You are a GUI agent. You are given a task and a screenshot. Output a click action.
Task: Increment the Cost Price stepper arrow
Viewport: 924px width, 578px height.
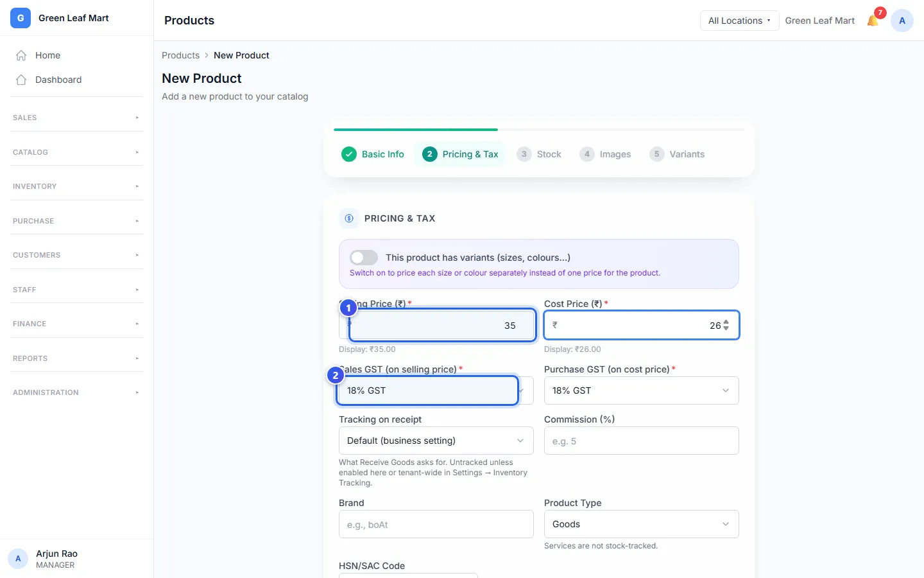click(726, 322)
